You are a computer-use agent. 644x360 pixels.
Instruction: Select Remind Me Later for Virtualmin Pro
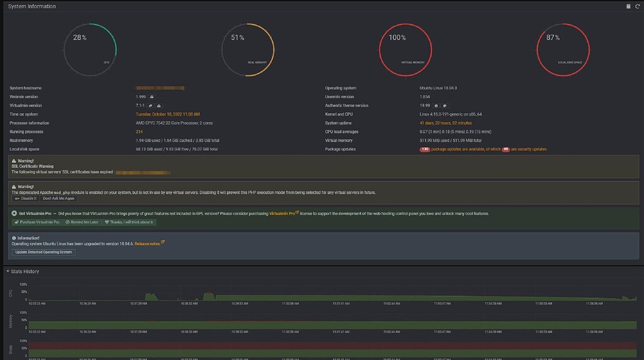click(82, 222)
